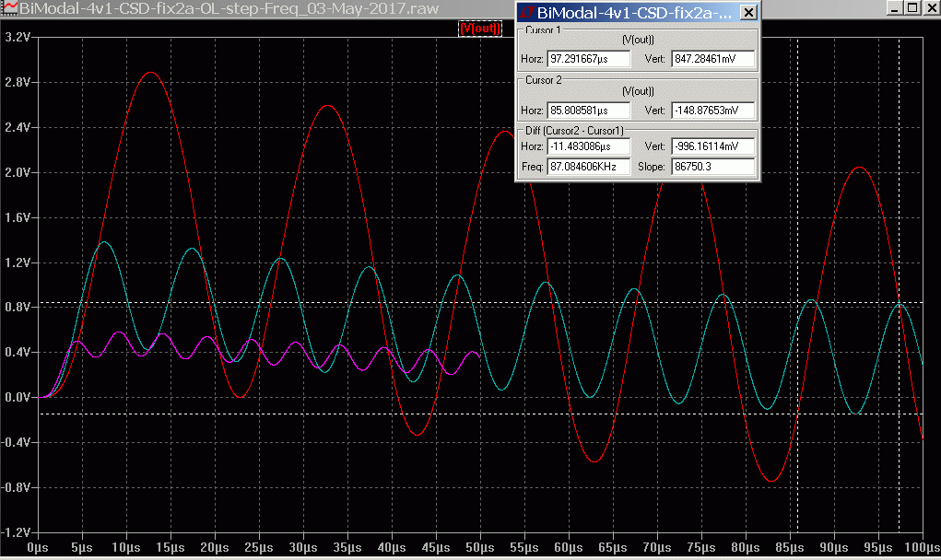Click the 75µs label on time axis
The height and width of the screenshot is (560, 941).
[701, 548]
